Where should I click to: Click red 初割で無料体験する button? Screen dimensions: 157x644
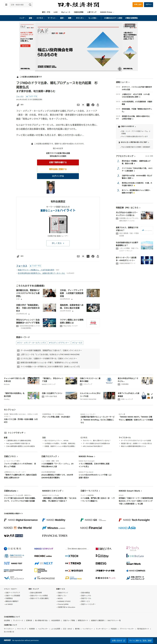pyautogui.click(x=58, y=162)
